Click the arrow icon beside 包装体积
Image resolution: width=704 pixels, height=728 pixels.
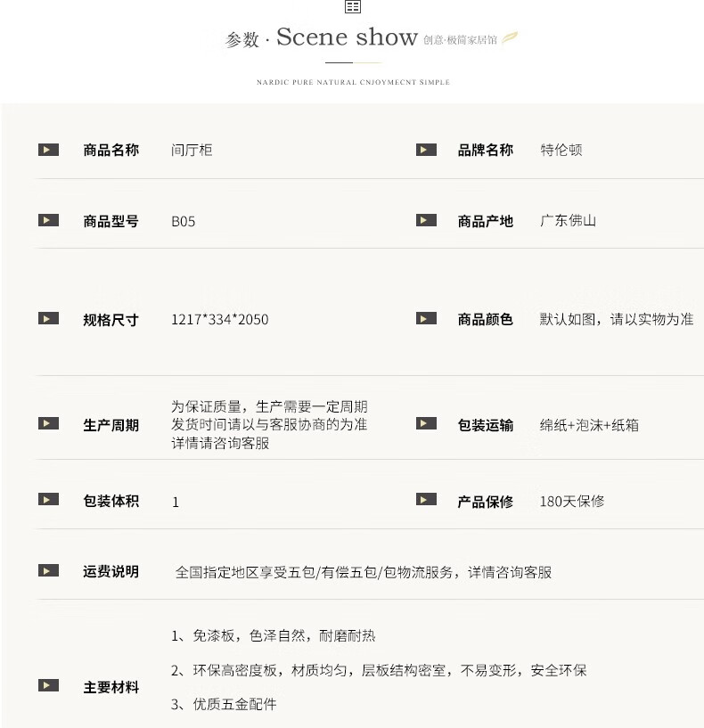pos(48,500)
